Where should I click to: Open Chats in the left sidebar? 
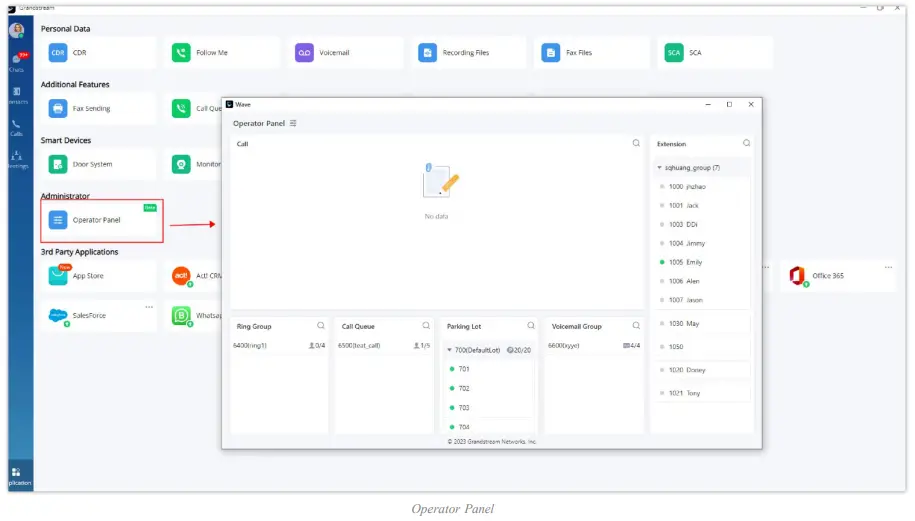click(x=18, y=62)
